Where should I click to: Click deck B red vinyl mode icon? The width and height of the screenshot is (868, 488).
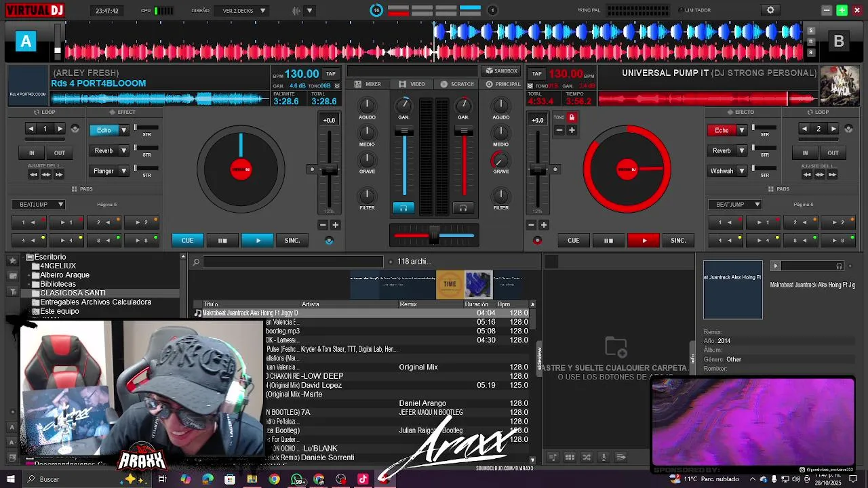click(x=538, y=241)
